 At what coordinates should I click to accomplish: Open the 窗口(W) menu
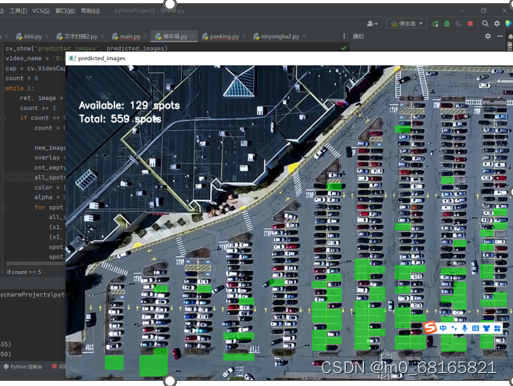tap(65, 11)
